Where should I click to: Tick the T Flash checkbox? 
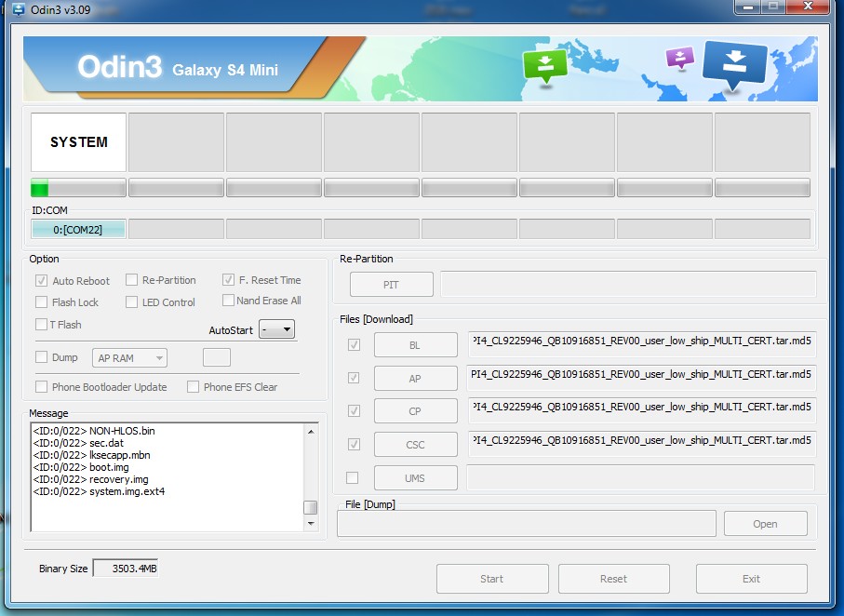point(41,324)
